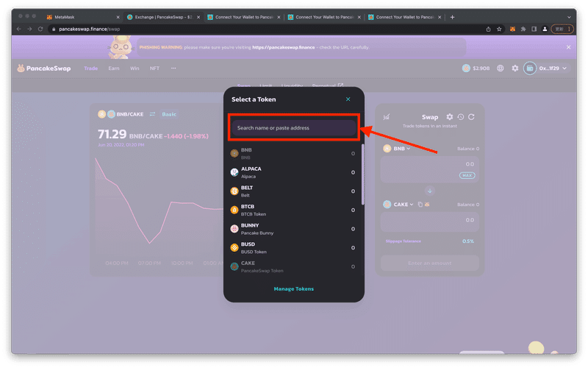Click the Enter an amount button
Viewport: 588px width, 368px height.
pyautogui.click(x=430, y=263)
